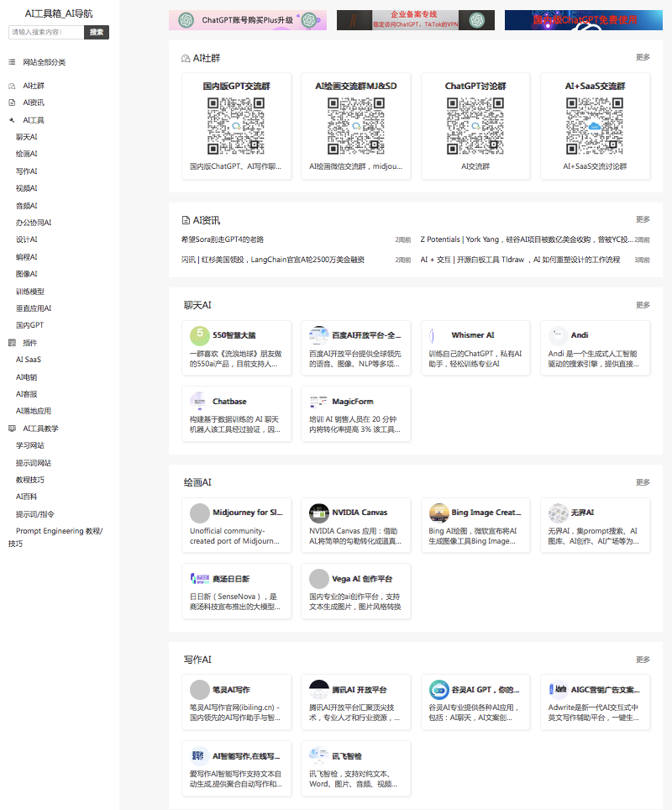The width and height of the screenshot is (672, 810).
Task: Select 国内GPT in sidebar
Action: coord(29,325)
